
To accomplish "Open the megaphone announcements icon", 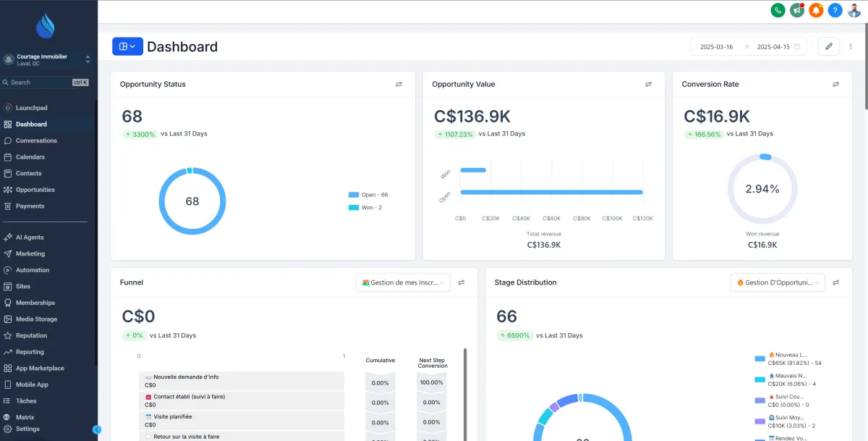I will click(797, 10).
